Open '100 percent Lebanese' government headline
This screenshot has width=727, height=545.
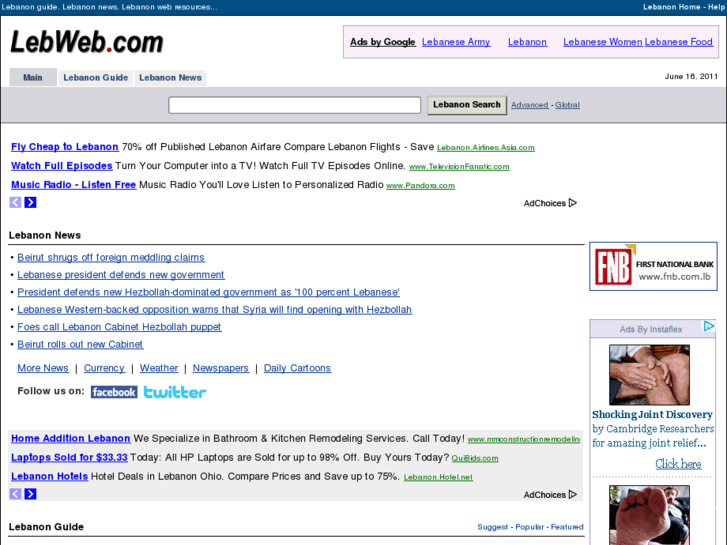pos(208,292)
